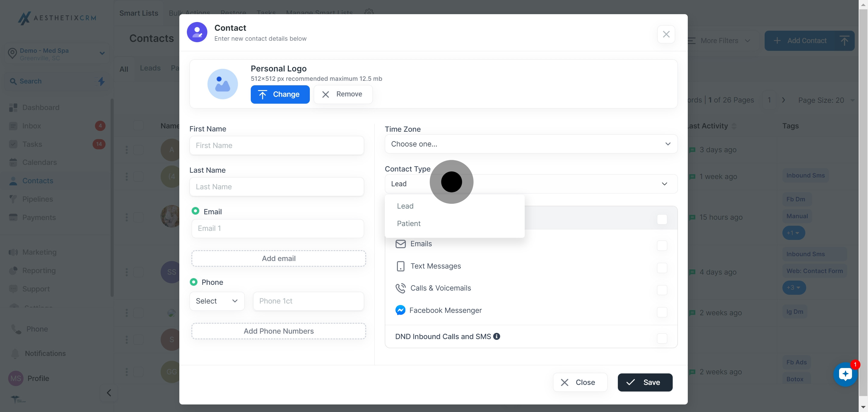Check the DND Inbound Calls and SMS box
The width and height of the screenshot is (868, 412).
pyautogui.click(x=662, y=338)
